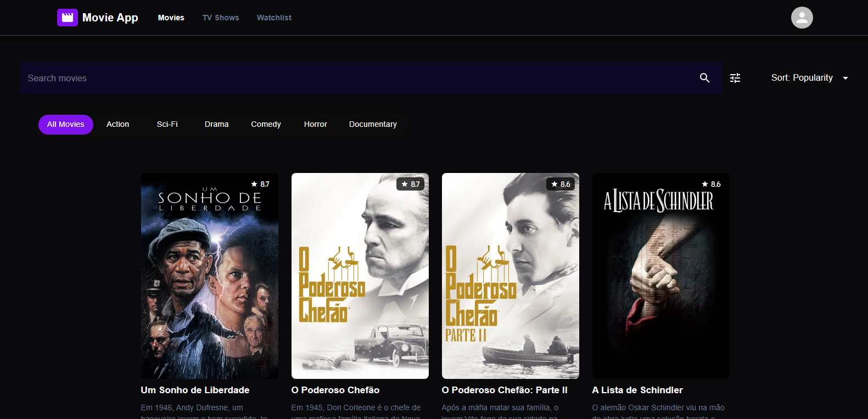Click the 8.6 star rating on O Poderoso Chefão Parte II
Screen dimensions: 868x419
tap(561, 184)
